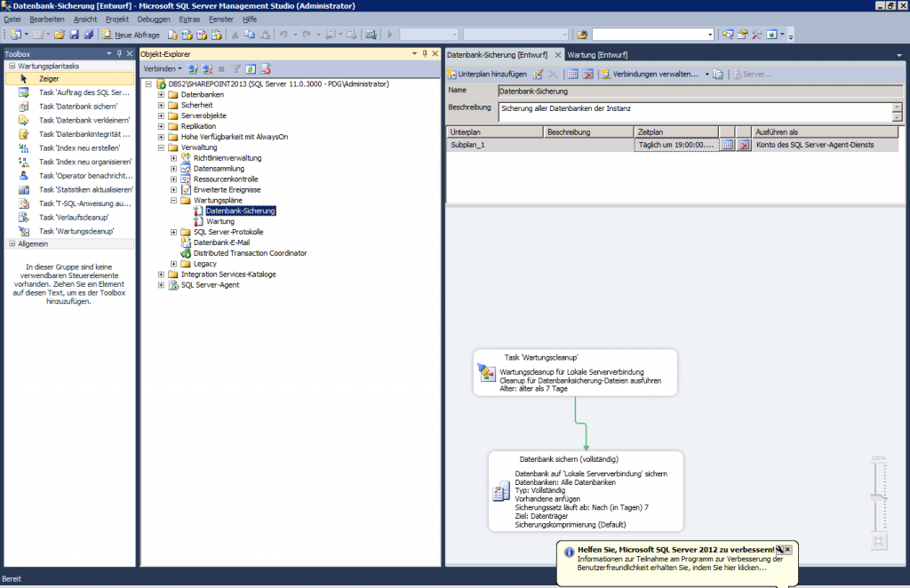
Task: Click the save all icon in toolbar
Action: [x=89, y=35]
